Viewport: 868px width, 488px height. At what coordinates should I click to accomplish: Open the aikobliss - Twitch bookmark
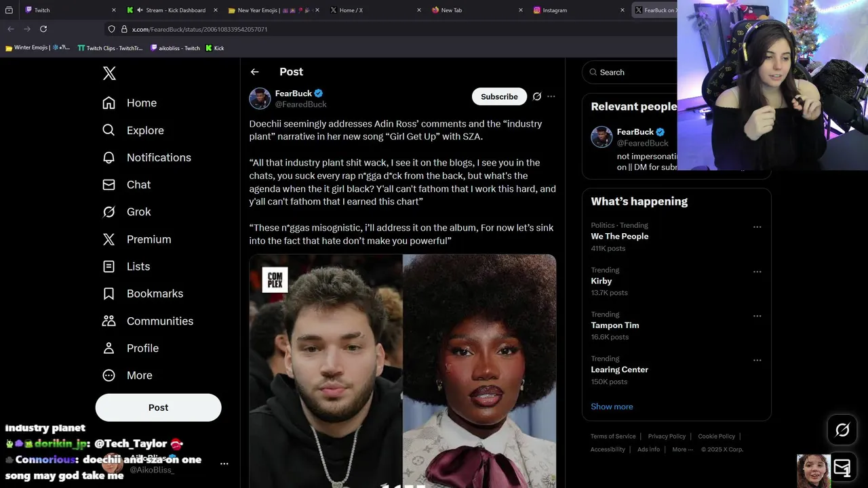click(175, 48)
